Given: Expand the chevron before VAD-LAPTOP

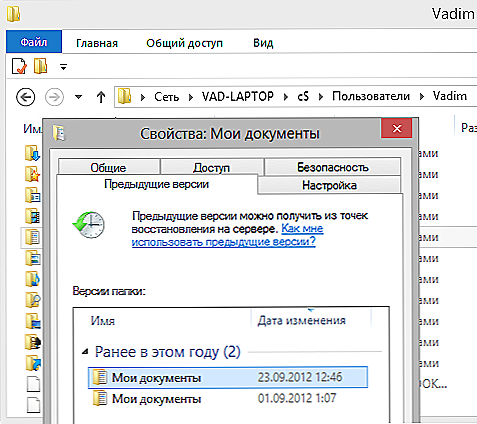Looking at the screenshot, I should (191, 97).
